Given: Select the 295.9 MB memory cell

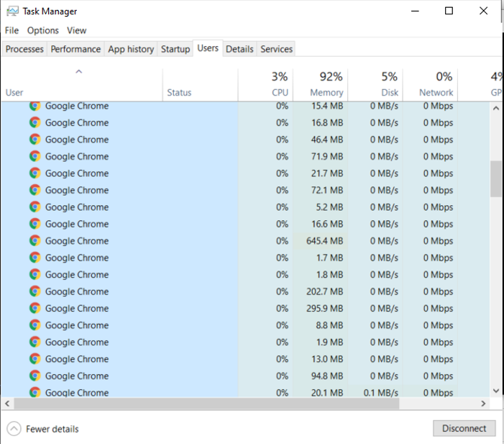Looking at the screenshot, I should click(x=321, y=308).
